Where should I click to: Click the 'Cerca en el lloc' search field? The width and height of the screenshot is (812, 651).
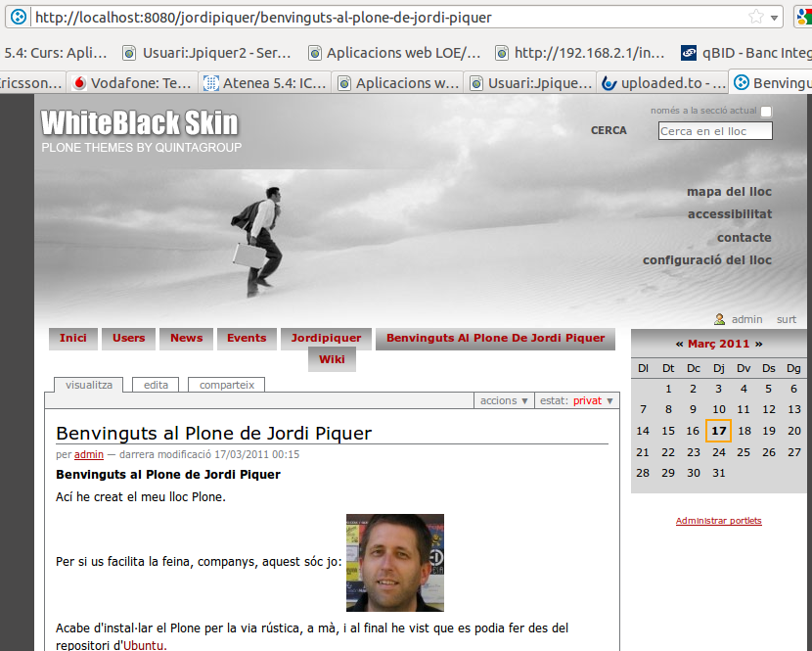point(714,131)
